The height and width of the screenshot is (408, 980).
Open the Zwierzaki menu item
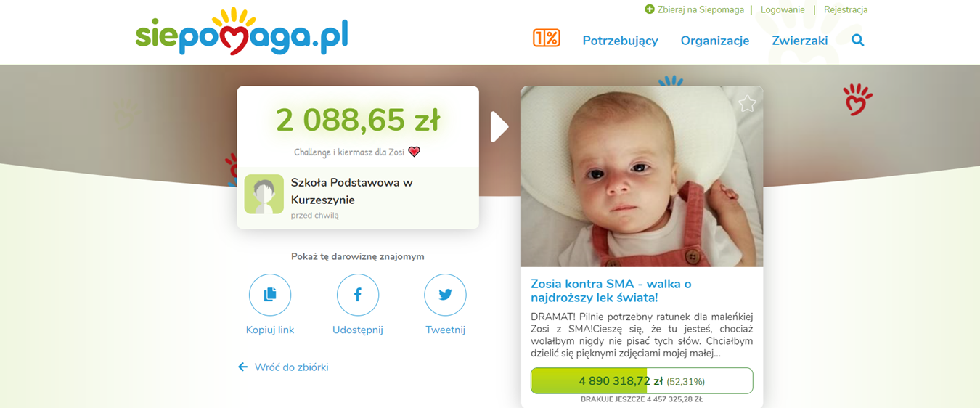pos(800,41)
